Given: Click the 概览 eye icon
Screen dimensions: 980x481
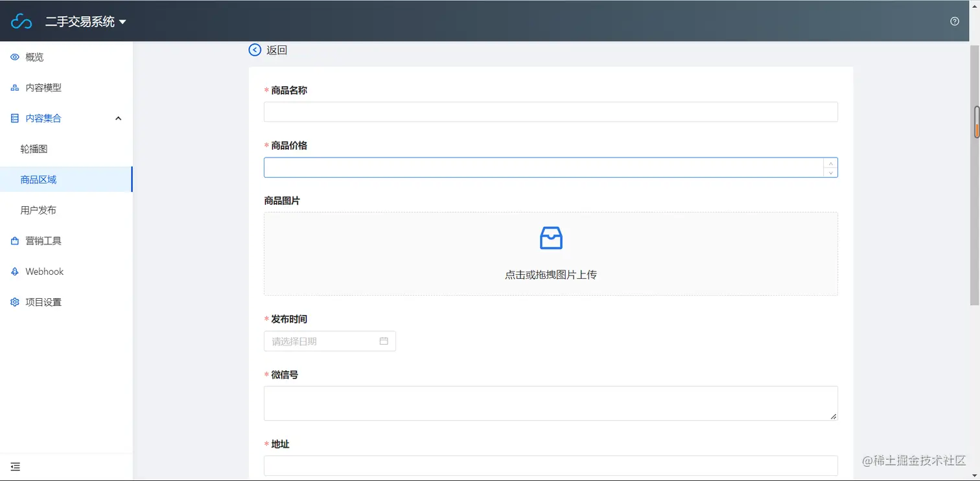Looking at the screenshot, I should 15,57.
